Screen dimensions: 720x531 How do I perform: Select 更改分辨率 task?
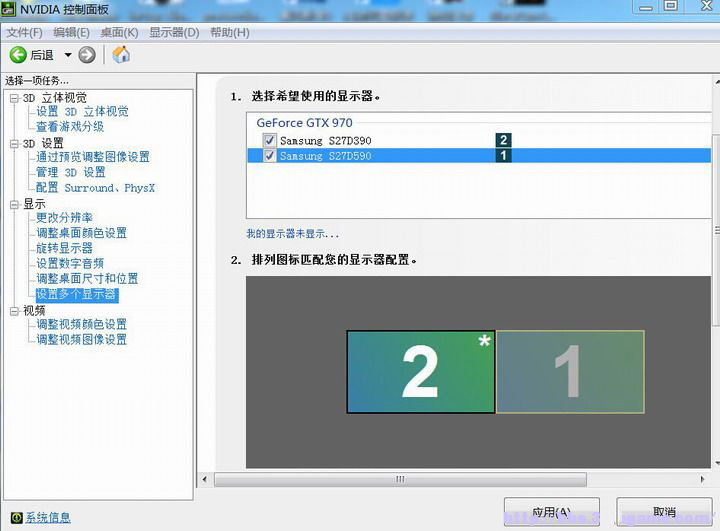coord(64,218)
